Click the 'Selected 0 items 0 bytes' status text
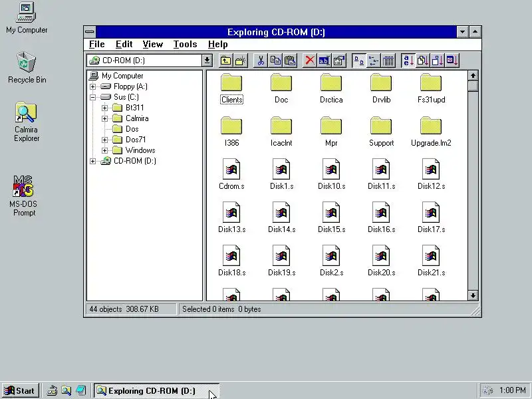The height and width of the screenshot is (399, 532). pos(221,309)
